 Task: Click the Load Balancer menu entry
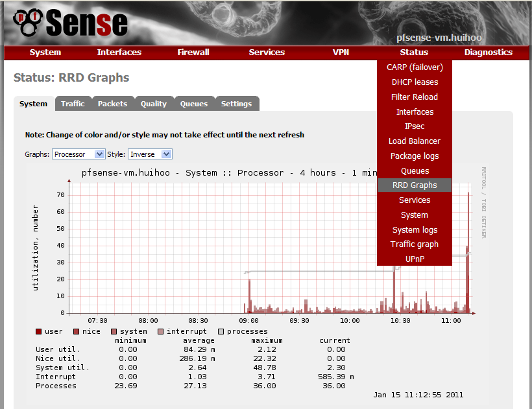[x=415, y=141]
